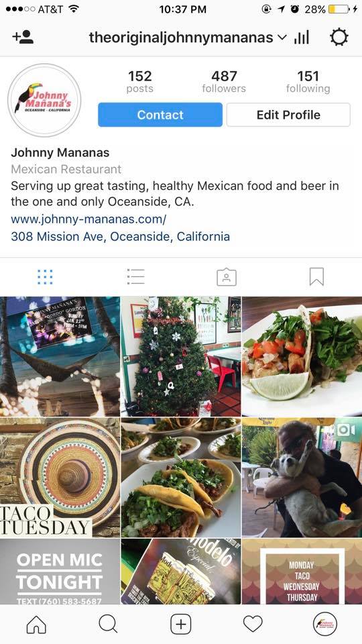The width and height of the screenshot is (362, 644).
Task: Open the Insights bar chart icon
Action: [x=301, y=38]
